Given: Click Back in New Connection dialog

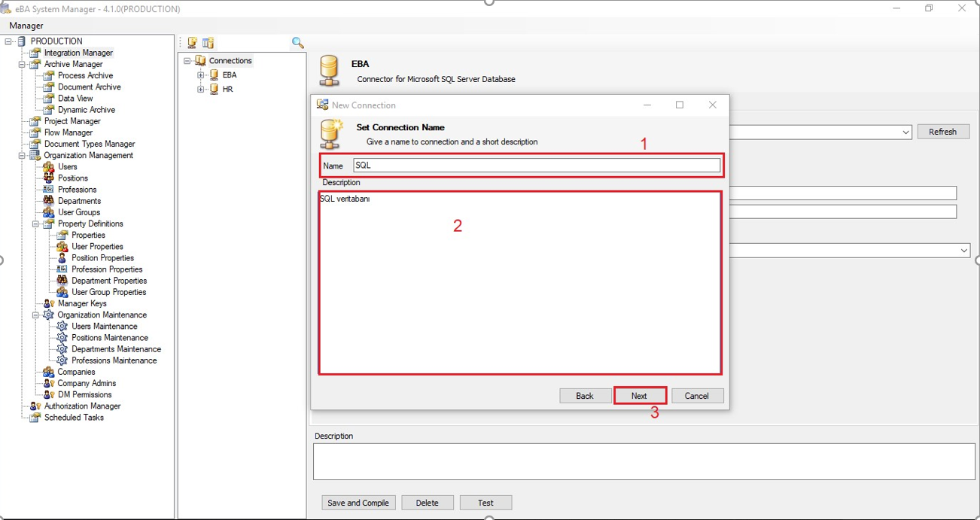Looking at the screenshot, I should (x=585, y=396).
